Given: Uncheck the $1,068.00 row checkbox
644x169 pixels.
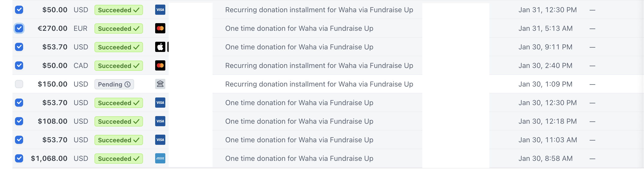Looking at the screenshot, I should (19, 158).
